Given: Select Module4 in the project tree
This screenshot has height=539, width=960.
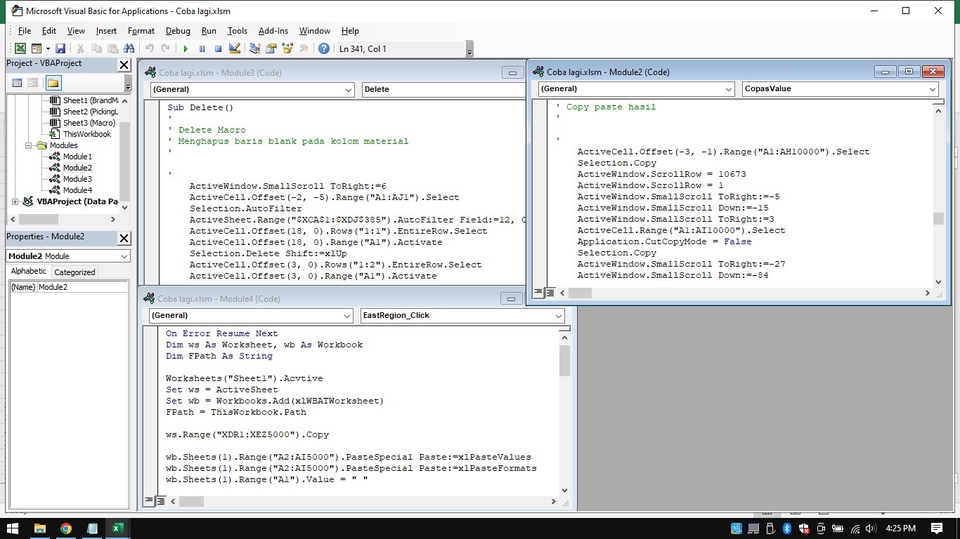Looking at the screenshot, I should pyautogui.click(x=77, y=190).
